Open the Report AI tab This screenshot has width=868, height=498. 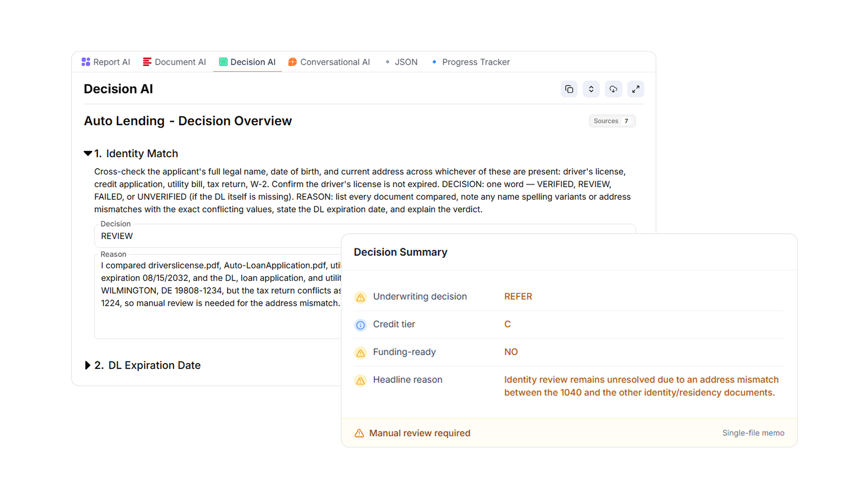pyautogui.click(x=106, y=62)
